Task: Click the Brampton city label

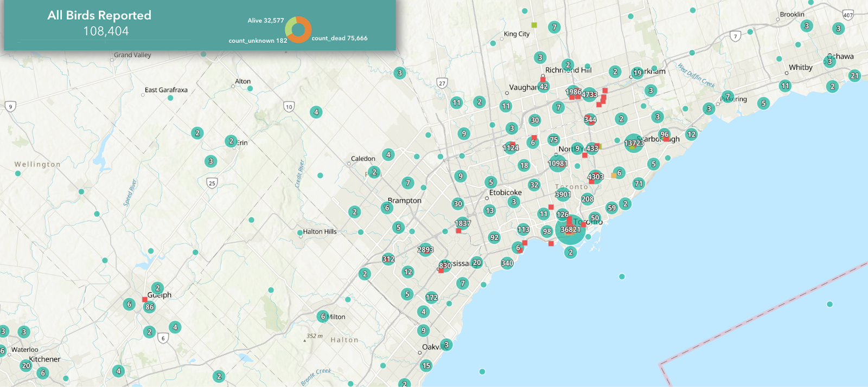Action: 404,201
